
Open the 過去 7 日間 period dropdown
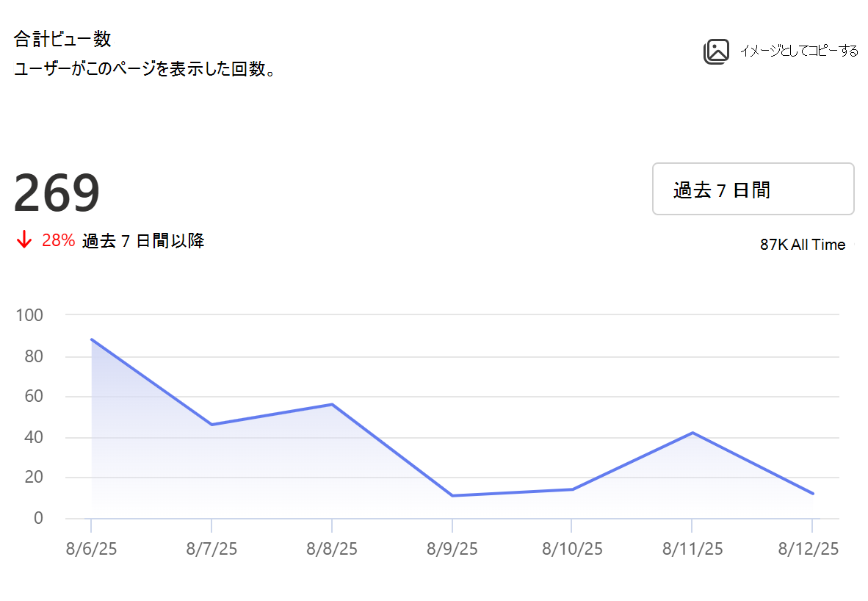pyautogui.click(x=753, y=189)
